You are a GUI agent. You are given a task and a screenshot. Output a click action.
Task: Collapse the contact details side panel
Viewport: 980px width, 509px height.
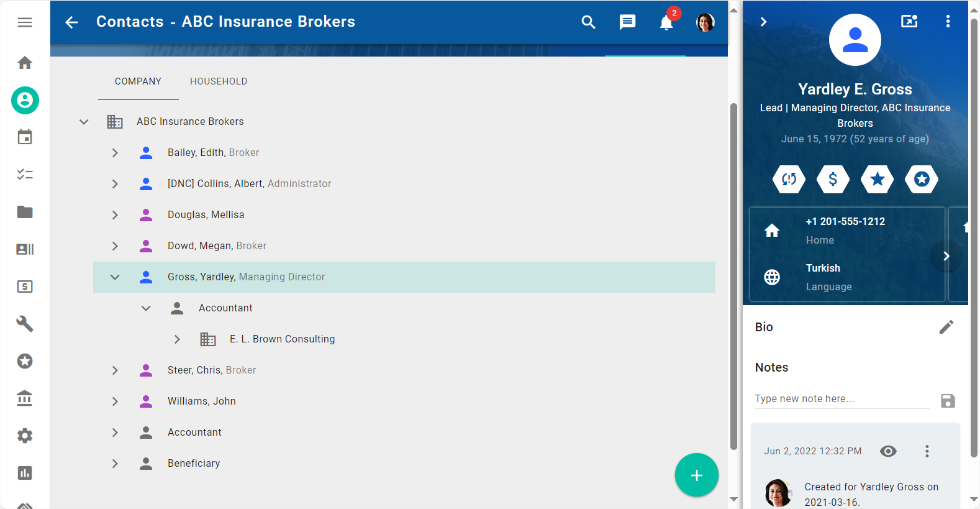[764, 22]
